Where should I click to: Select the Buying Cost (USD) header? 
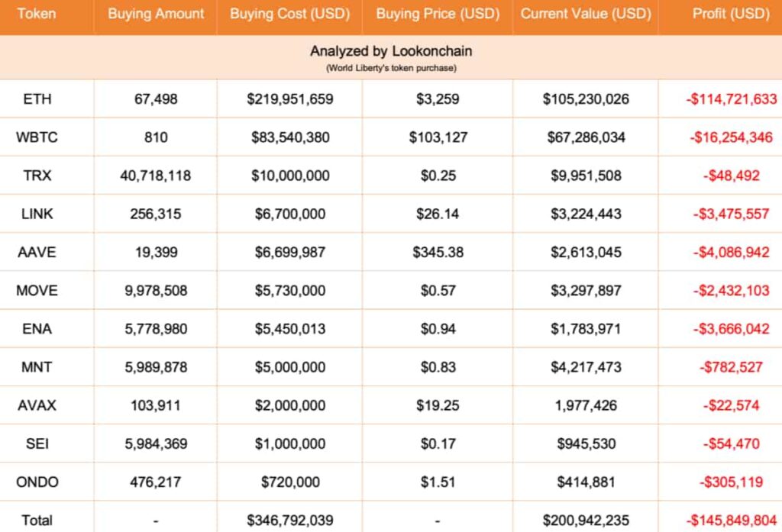(x=290, y=14)
